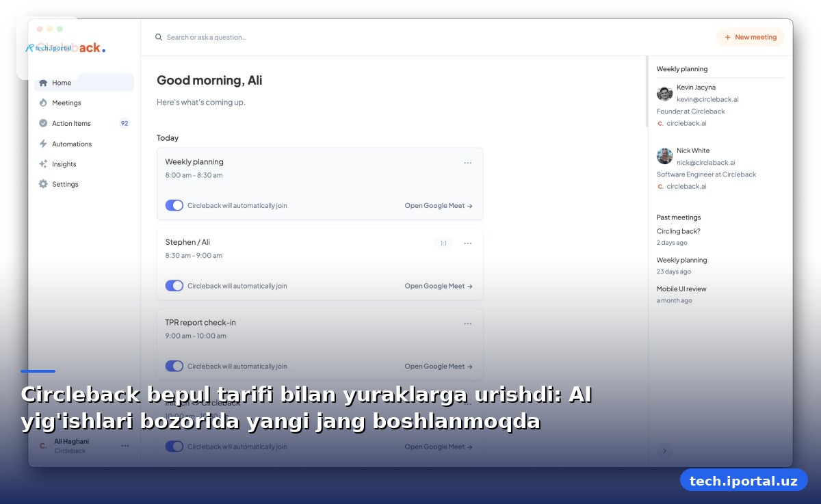Open the Home sidebar item
This screenshot has height=504, width=821.
coord(84,83)
